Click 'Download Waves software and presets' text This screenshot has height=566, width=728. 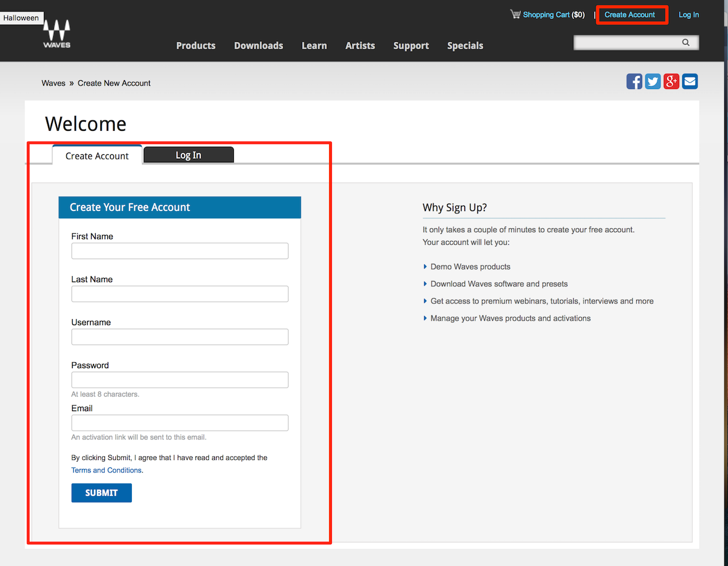(499, 284)
